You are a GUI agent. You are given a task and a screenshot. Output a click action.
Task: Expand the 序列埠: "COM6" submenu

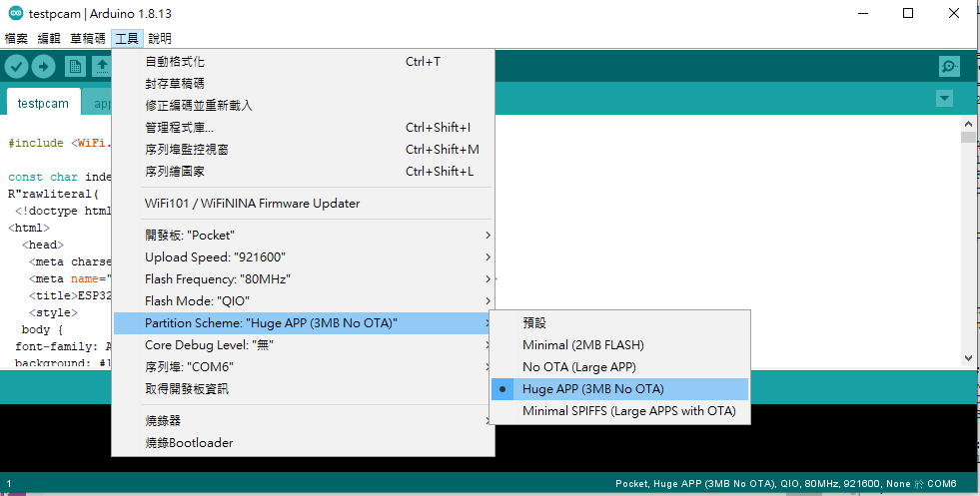point(303,366)
